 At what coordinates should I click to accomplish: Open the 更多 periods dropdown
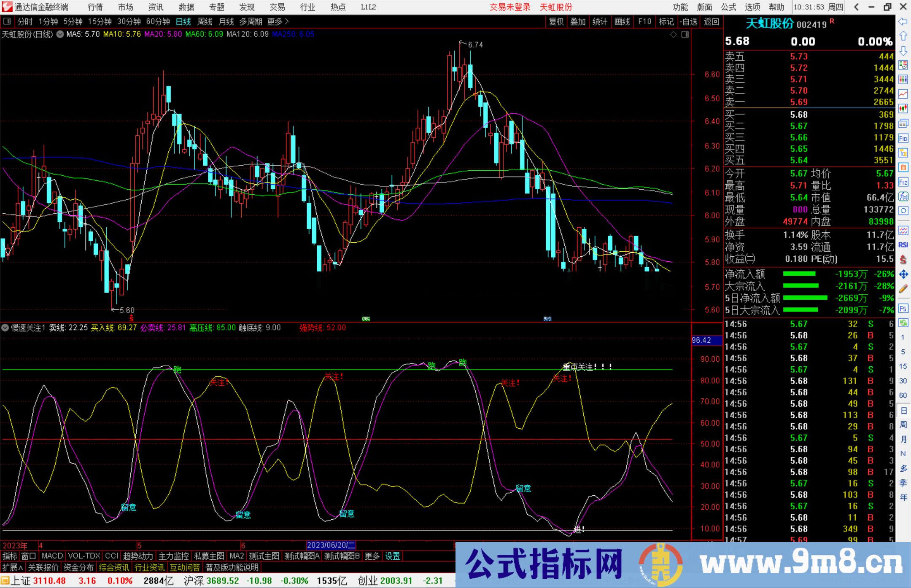click(275, 21)
